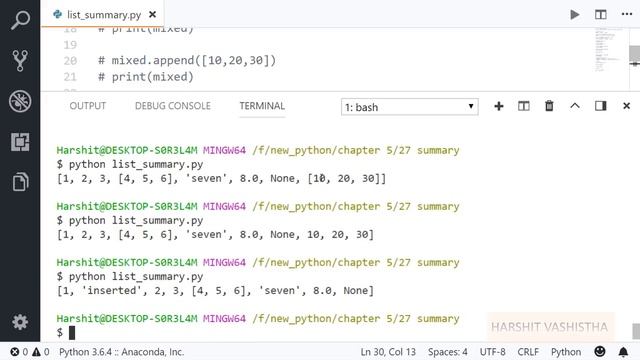Open the Manage settings gear
Screen dimensions: 640x360
(20, 322)
